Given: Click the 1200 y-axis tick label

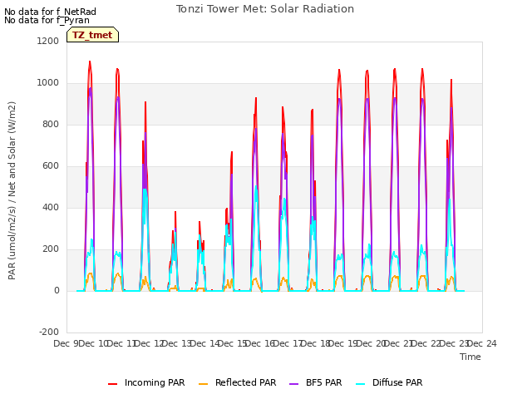Looking at the screenshot, I should pos(48,41).
